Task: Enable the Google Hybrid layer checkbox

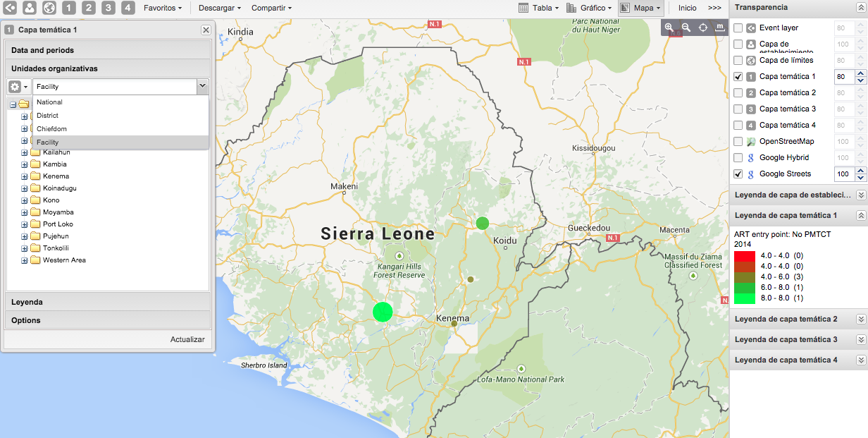Action: click(x=738, y=158)
